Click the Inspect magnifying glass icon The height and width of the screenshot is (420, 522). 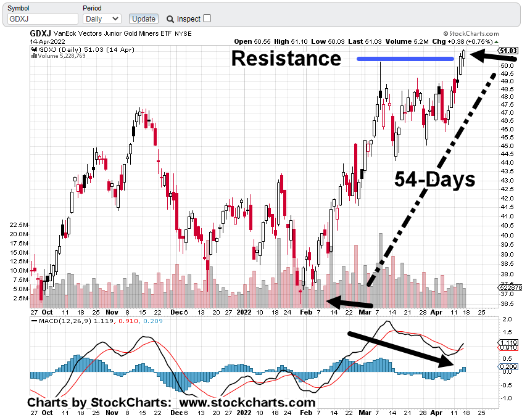point(170,19)
